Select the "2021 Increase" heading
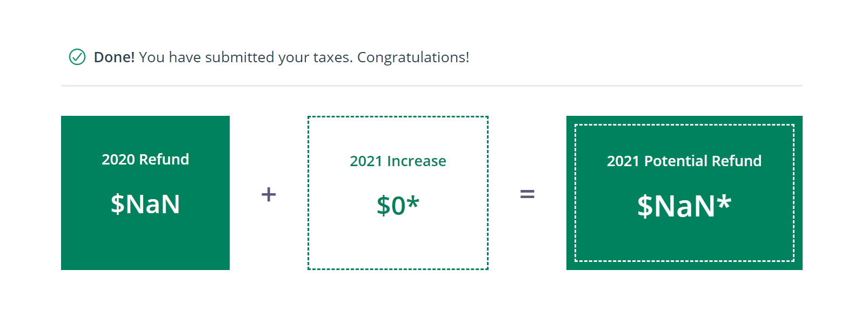The height and width of the screenshot is (322, 868). click(398, 161)
